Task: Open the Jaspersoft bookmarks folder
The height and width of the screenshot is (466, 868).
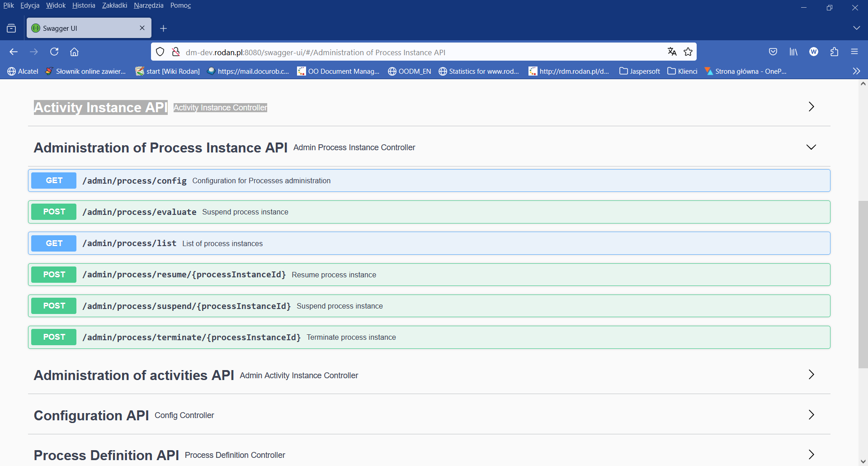Action: [639, 71]
